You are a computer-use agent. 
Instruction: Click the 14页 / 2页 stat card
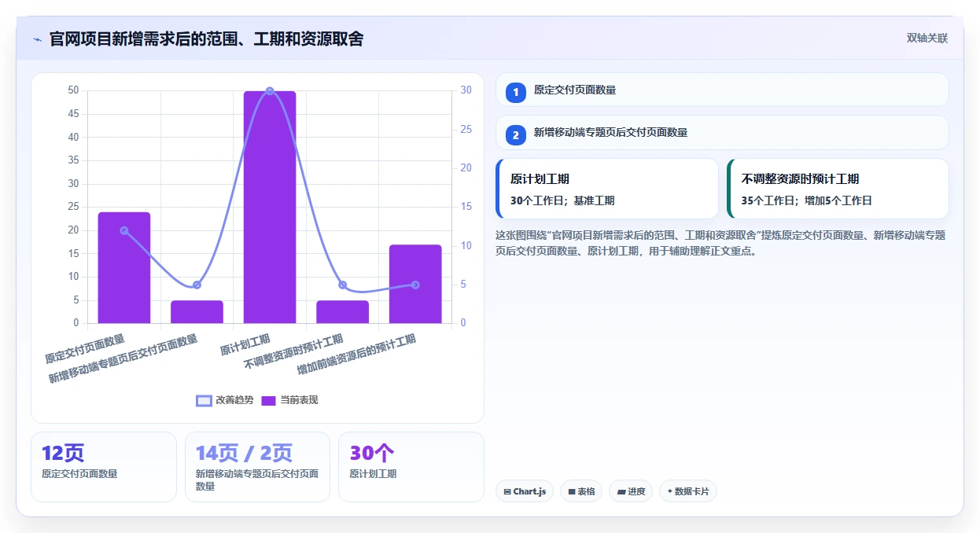click(257, 467)
